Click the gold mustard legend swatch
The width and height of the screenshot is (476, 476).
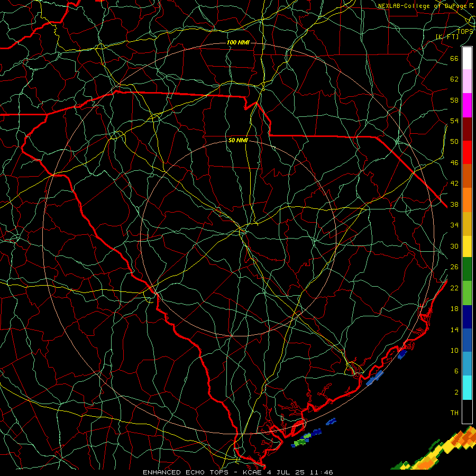point(467,223)
